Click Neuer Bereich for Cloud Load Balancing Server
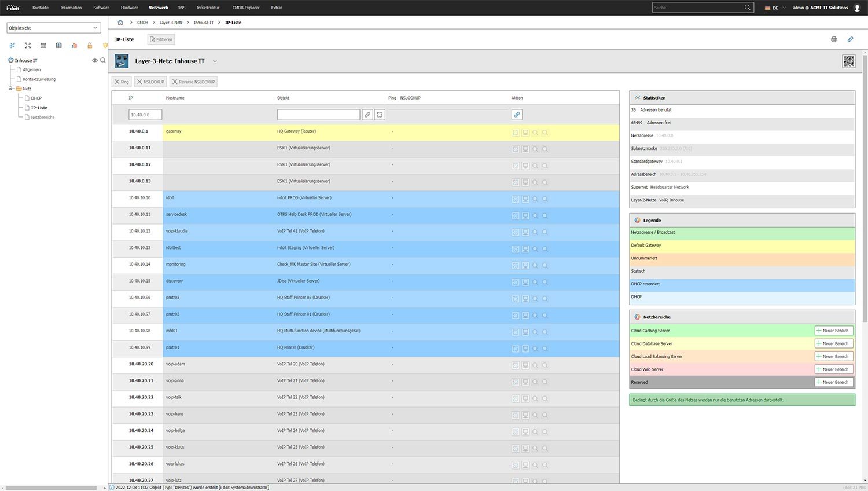This screenshot has width=868, height=491. point(834,357)
